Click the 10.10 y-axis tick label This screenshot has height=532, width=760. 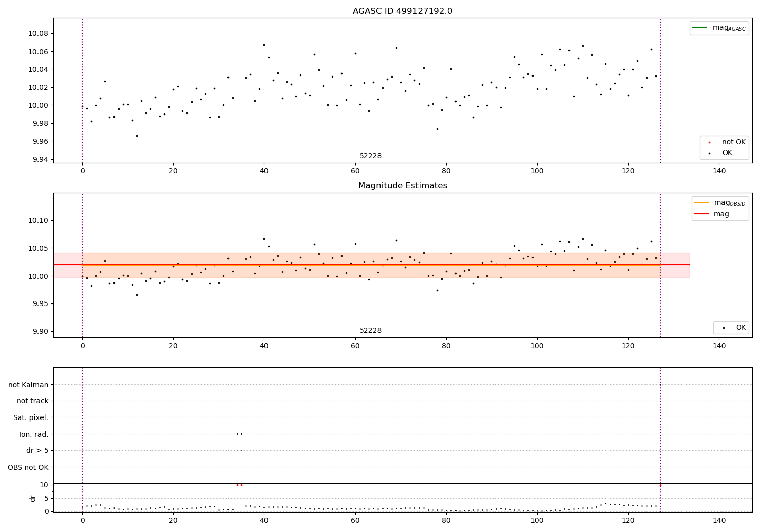tap(39, 221)
